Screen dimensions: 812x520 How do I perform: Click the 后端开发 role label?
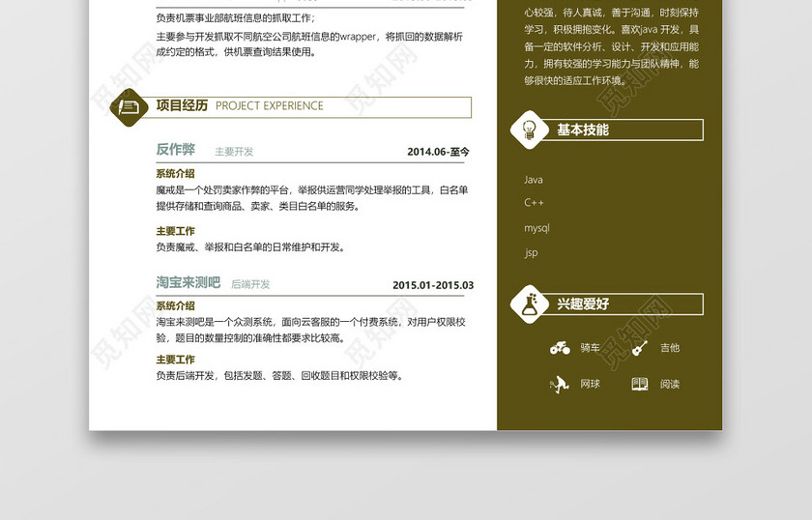point(250,284)
